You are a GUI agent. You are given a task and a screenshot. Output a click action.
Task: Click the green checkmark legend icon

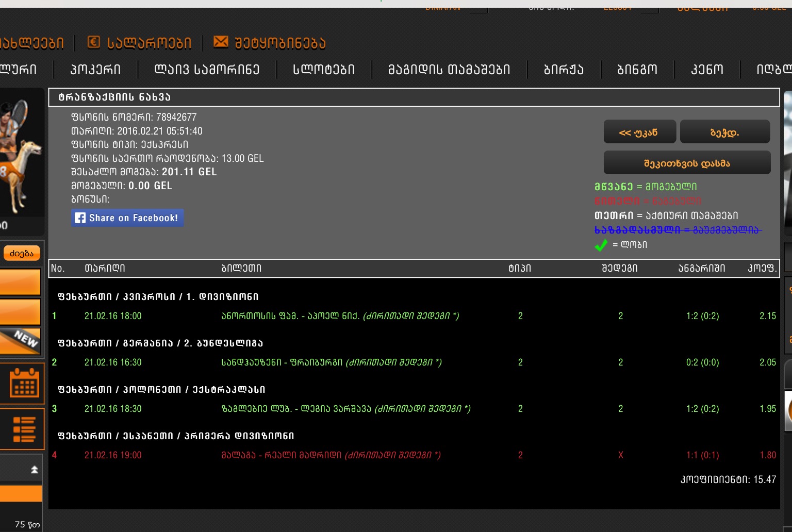[601, 245]
